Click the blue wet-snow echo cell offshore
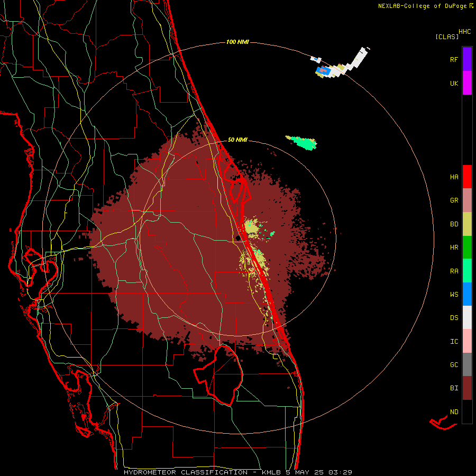This screenshot has height=476, width=476. [324, 71]
